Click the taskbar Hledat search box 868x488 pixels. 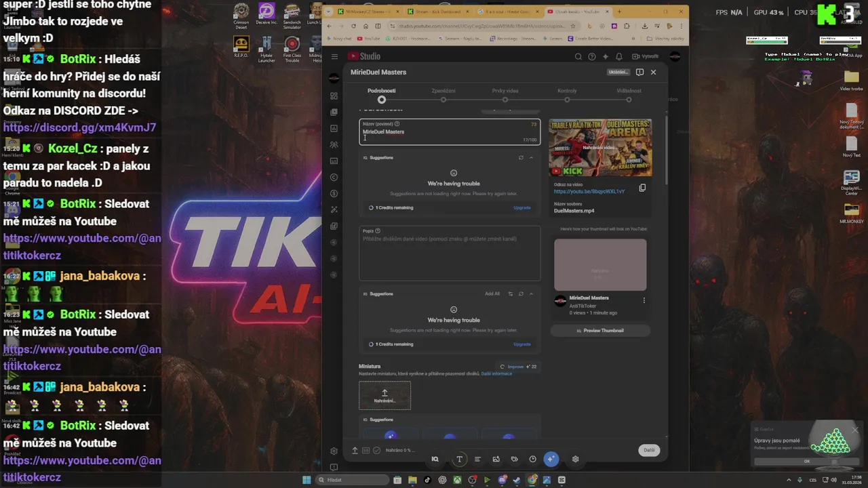pos(353,480)
